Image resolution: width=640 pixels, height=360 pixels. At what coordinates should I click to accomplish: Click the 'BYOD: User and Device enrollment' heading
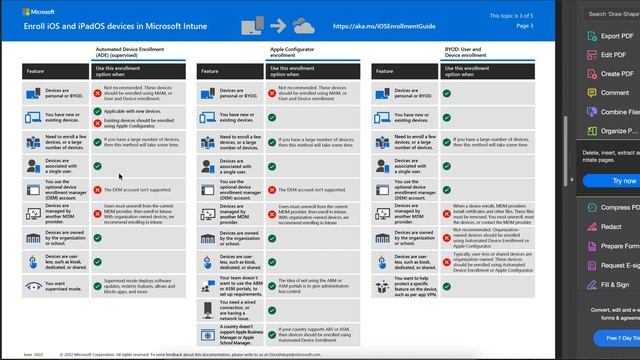465,52
